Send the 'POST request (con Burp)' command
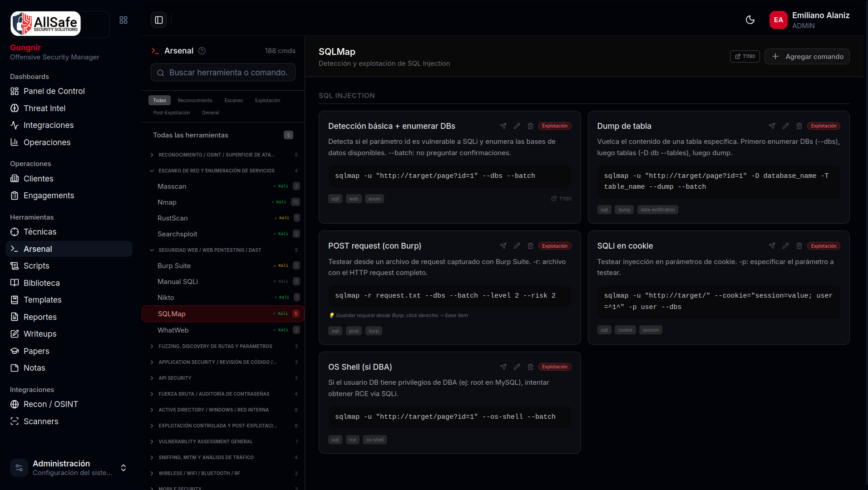 (503, 246)
